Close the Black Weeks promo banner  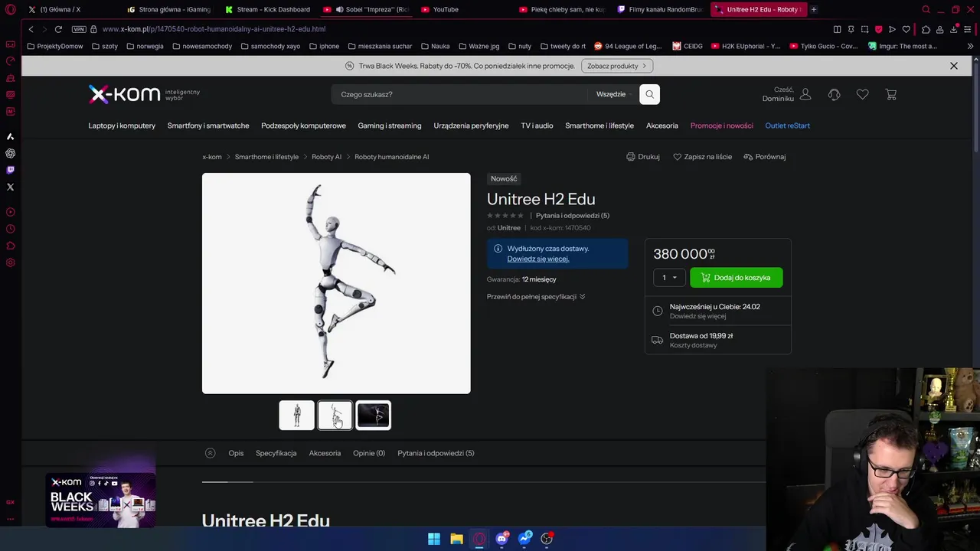point(954,66)
